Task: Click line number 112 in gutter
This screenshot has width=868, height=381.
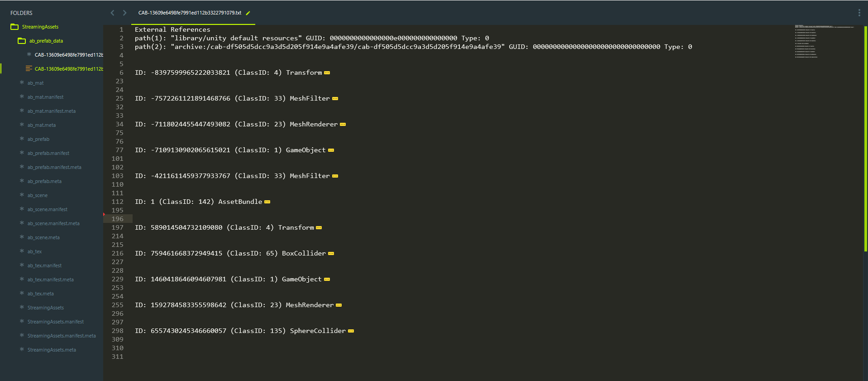Action: pyautogui.click(x=118, y=202)
